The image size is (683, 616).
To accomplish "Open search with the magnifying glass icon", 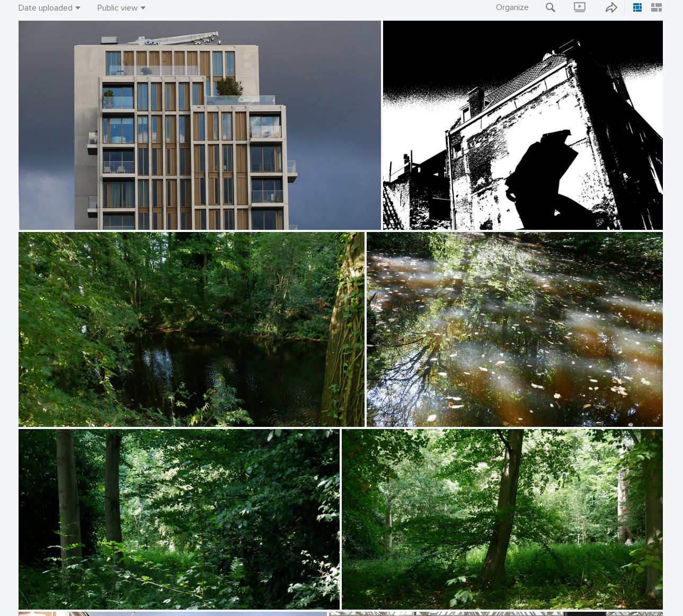I will pos(551,7).
